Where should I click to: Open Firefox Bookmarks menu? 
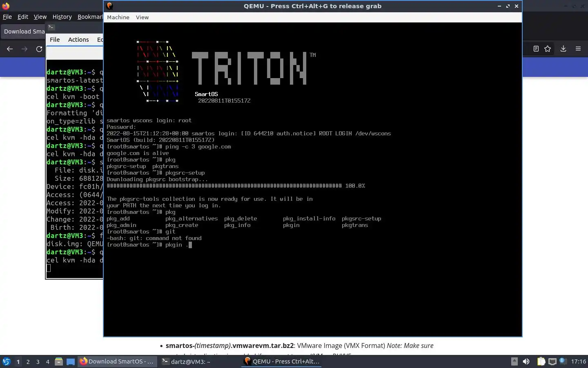[x=90, y=17]
